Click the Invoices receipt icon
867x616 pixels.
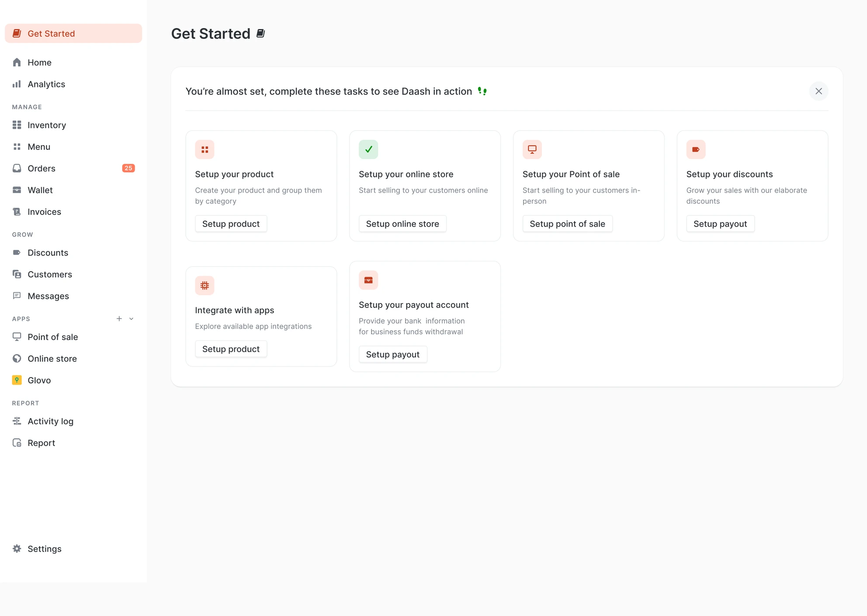tap(17, 211)
